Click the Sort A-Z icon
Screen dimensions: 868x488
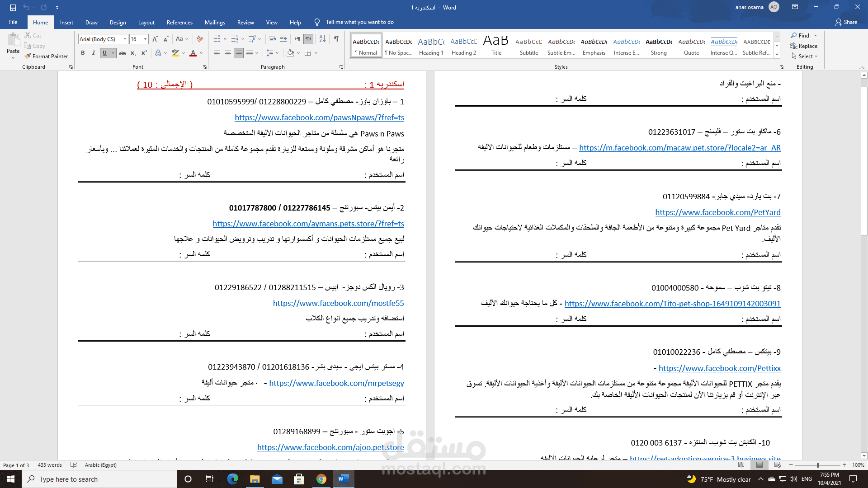322,39
